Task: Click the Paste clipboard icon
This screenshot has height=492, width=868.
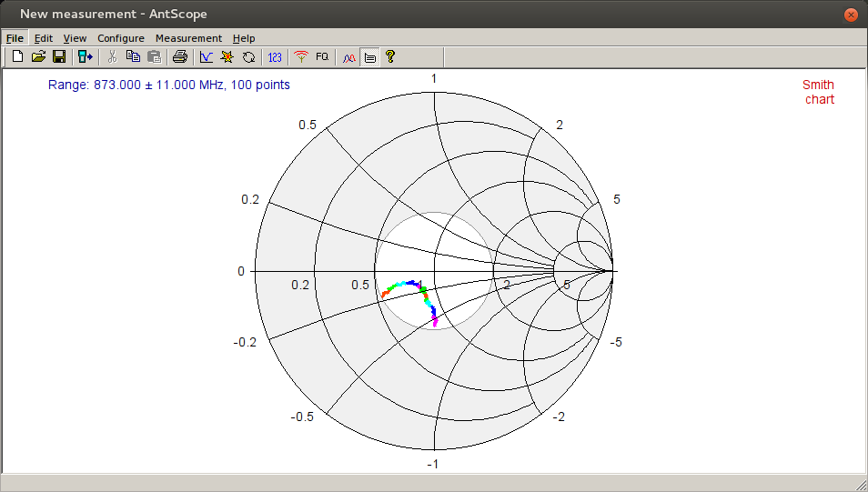Action: (155, 56)
